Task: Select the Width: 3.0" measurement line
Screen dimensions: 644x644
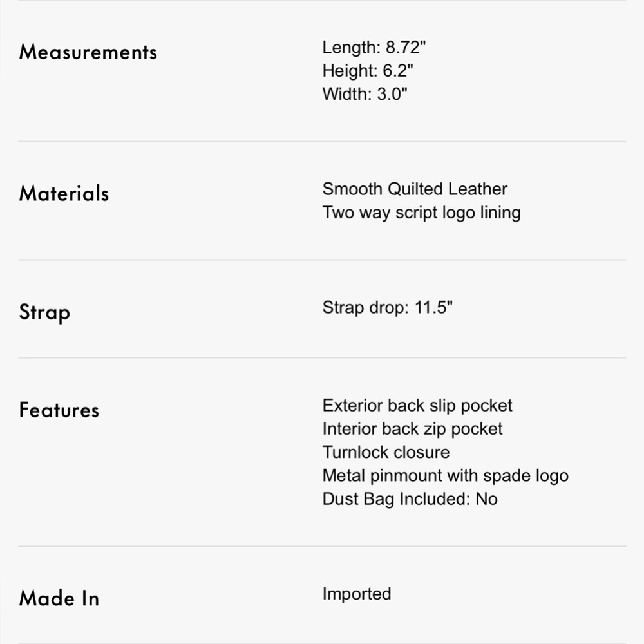Action: tap(365, 94)
